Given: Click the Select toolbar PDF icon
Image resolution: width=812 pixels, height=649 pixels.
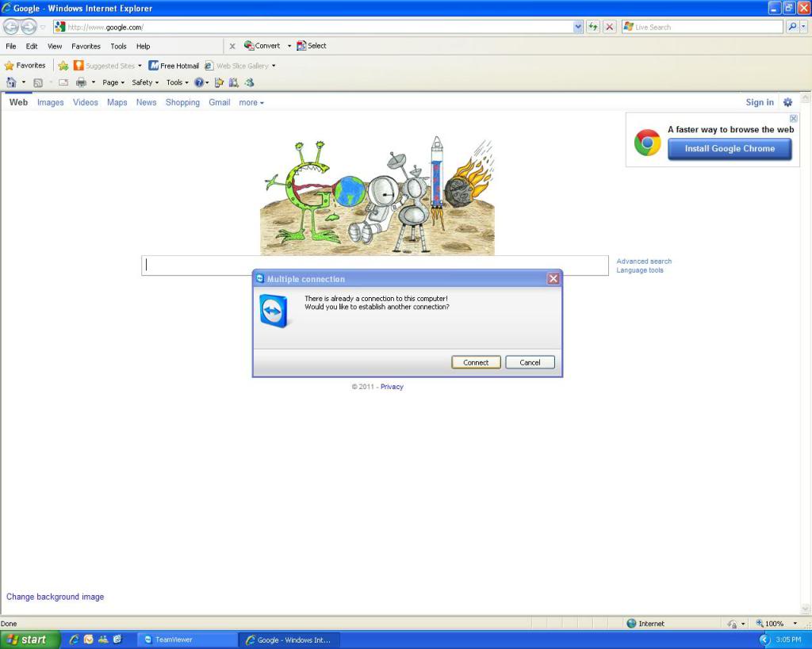Looking at the screenshot, I should point(301,45).
